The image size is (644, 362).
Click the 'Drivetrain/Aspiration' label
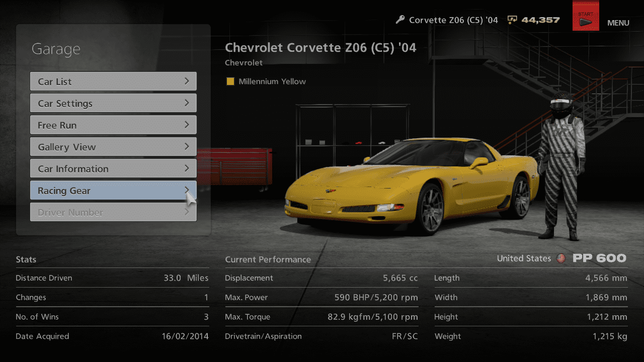click(263, 336)
